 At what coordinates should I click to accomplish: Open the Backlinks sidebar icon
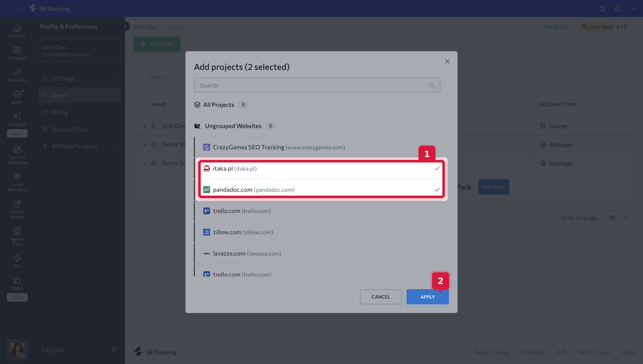tap(17, 75)
